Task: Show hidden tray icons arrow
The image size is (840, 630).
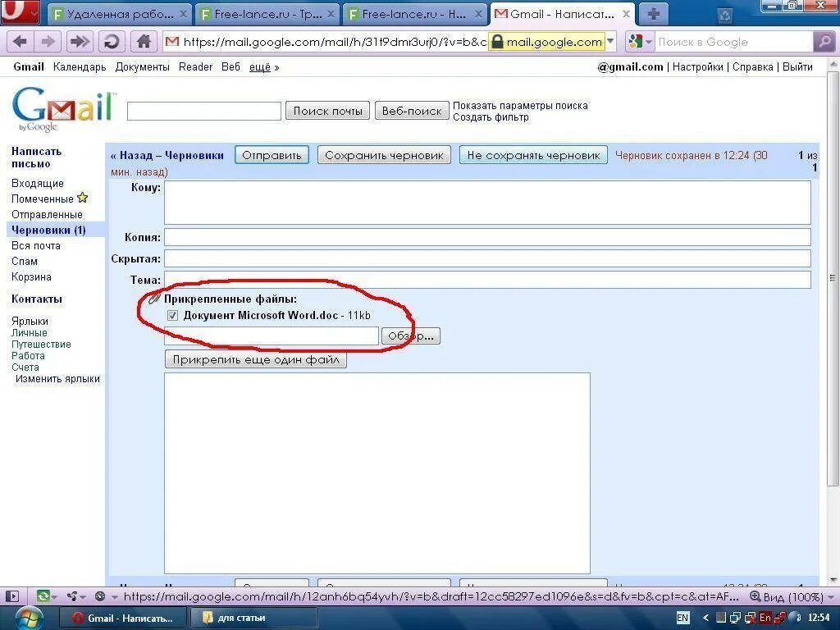Action: pos(705,618)
